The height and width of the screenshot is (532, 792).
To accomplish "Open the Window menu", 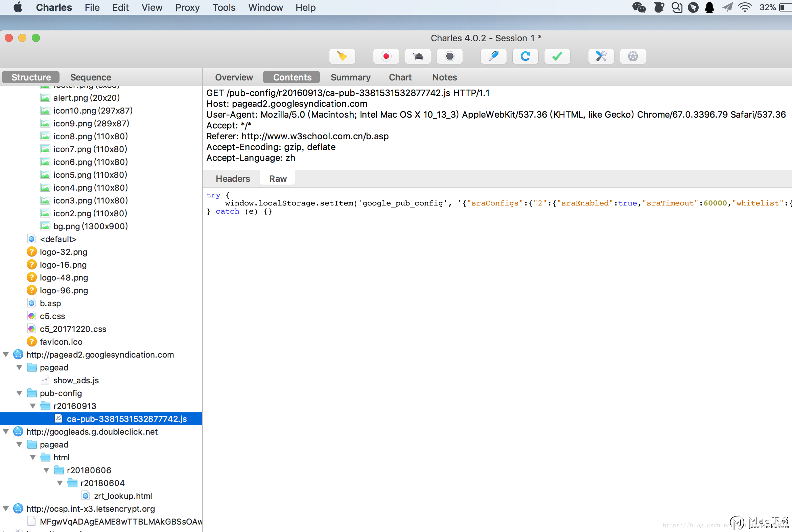I will [265, 7].
